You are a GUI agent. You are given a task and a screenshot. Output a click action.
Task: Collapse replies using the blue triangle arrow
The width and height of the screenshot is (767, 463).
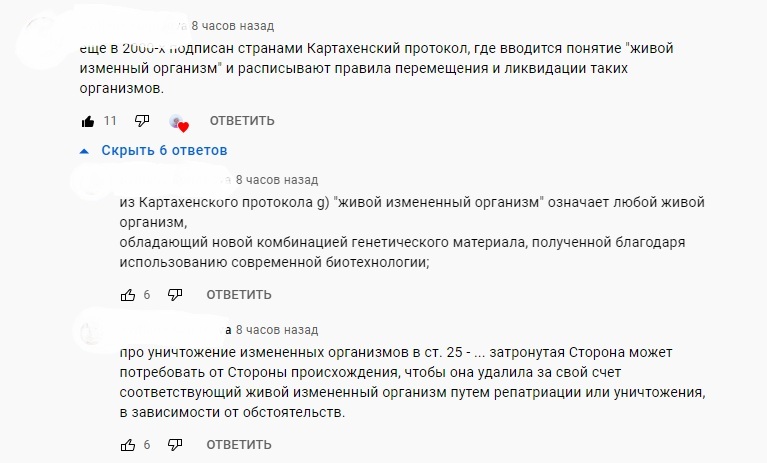tap(84, 151)
